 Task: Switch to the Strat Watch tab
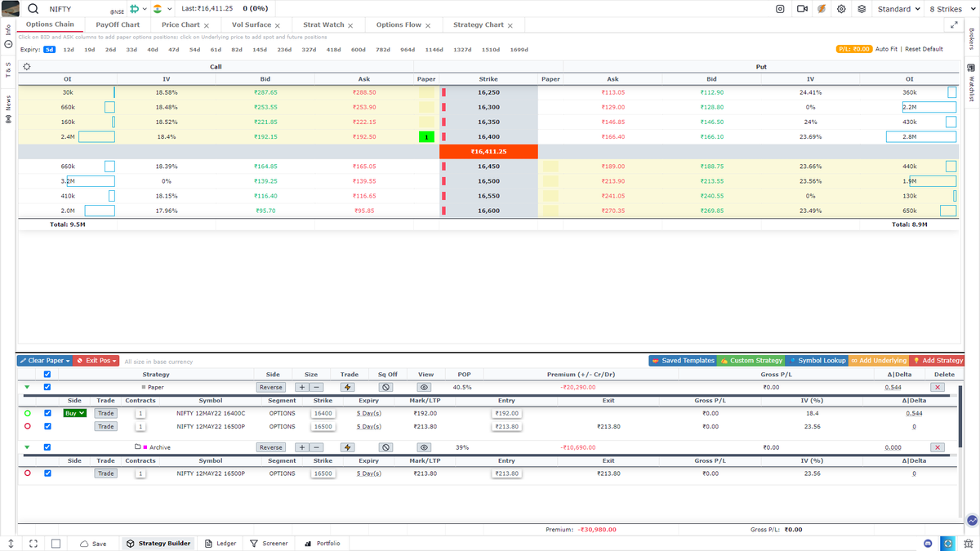[323, 24]
